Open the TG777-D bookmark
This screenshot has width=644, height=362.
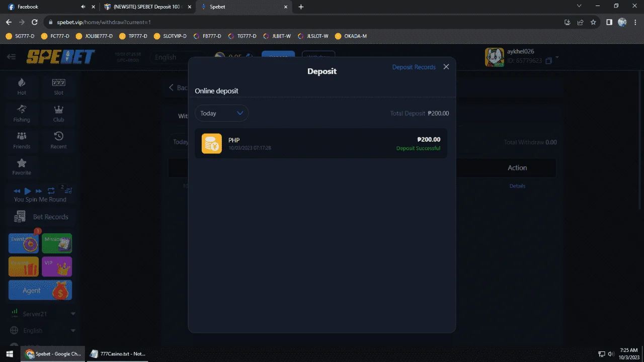coord(242,36)
